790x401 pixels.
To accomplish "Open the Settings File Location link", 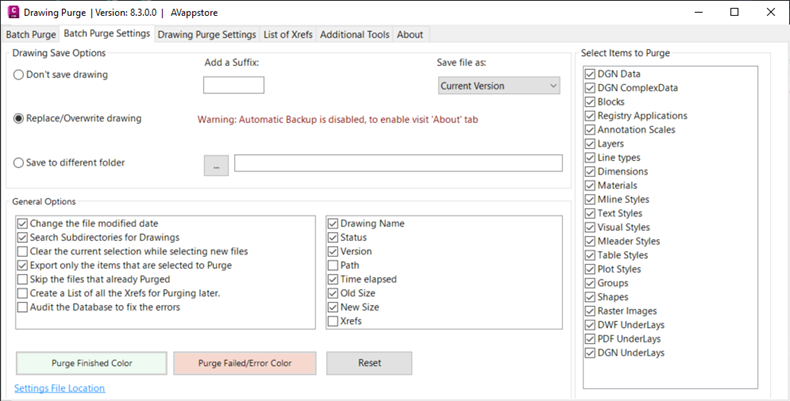I will (x=59, y=388).
